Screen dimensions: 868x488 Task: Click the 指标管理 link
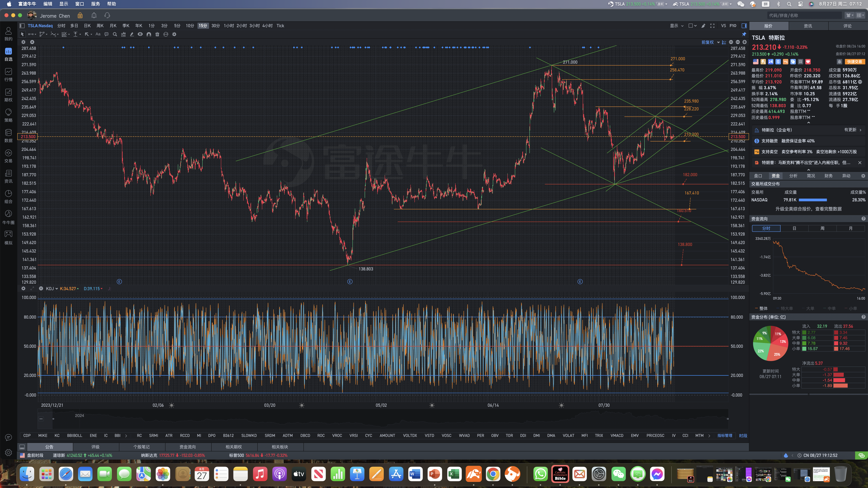725,436
